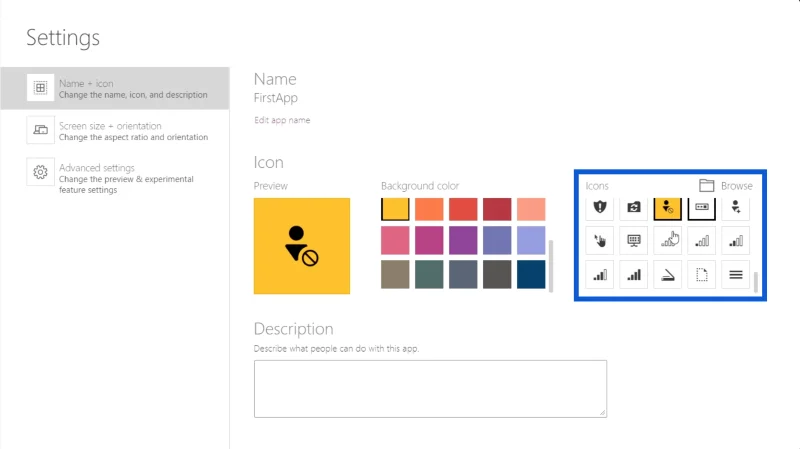Pick the orange background color

coord(429,209)
